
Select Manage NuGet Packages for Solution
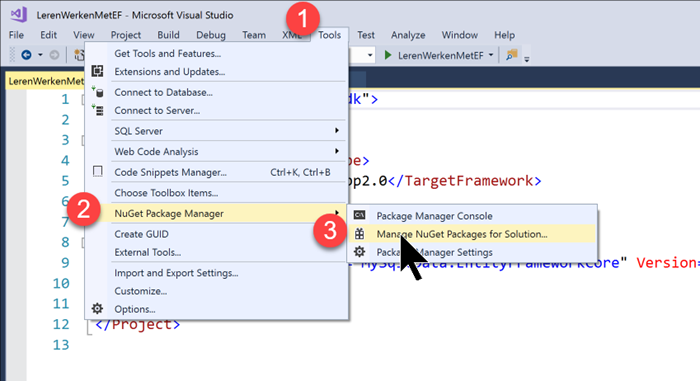click(473, 234)
